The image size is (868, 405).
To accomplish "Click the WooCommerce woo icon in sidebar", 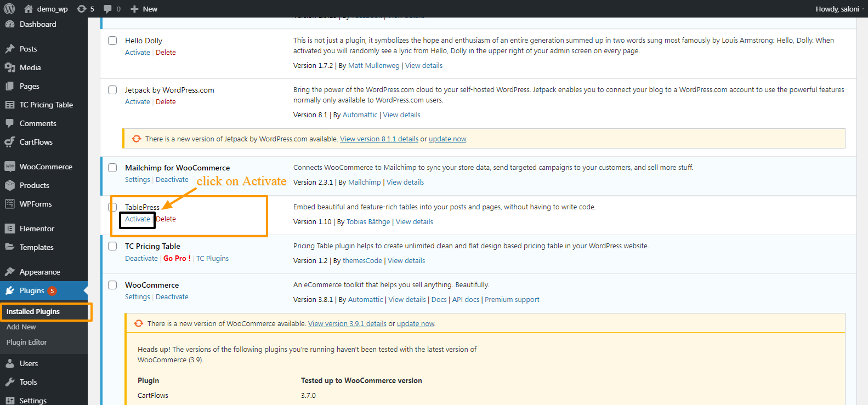I will coord(9,167).
